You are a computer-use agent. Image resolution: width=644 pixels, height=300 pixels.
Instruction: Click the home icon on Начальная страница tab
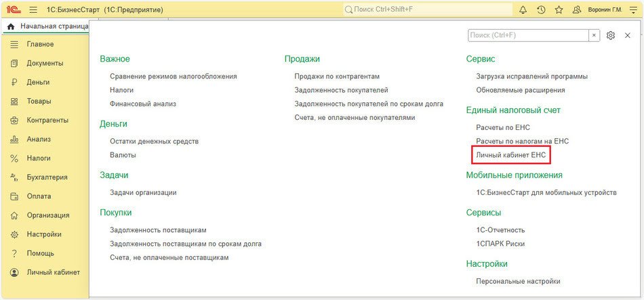pyautogui.click(x=11, y=26)
